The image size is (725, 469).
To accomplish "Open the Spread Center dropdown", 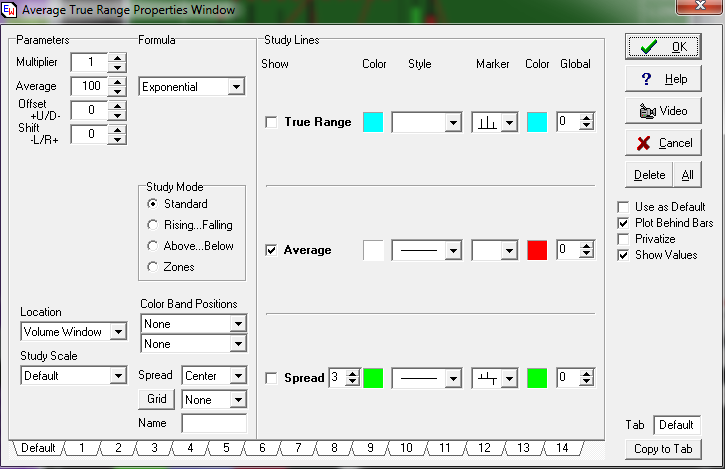I will coord(238,376).
